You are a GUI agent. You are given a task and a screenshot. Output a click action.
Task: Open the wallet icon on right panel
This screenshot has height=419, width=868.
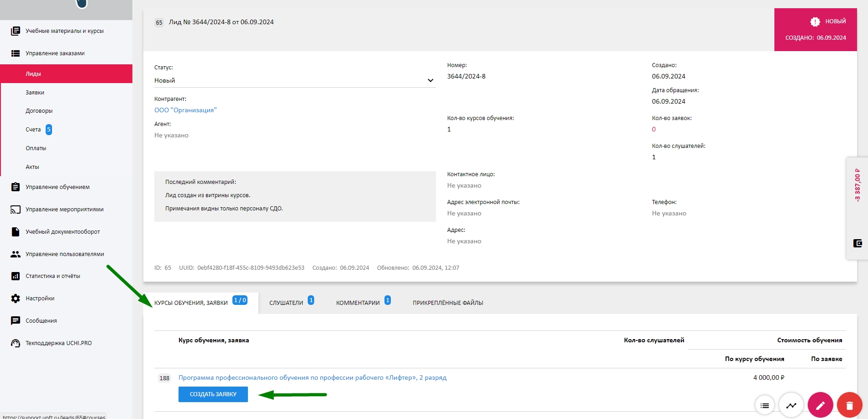click(857, 243)
